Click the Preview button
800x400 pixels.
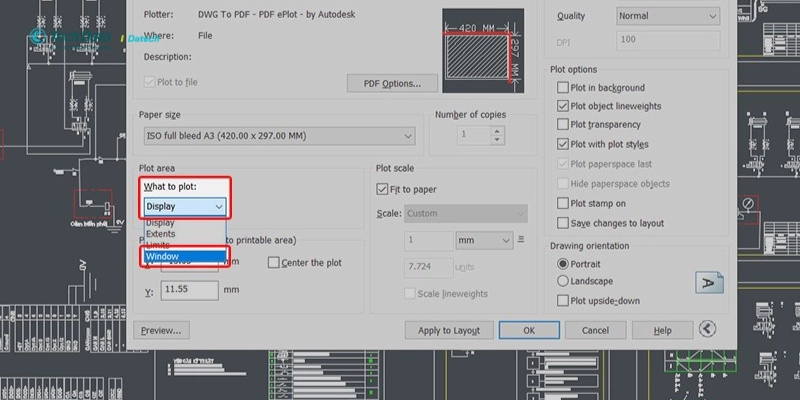tap(161, 331)
